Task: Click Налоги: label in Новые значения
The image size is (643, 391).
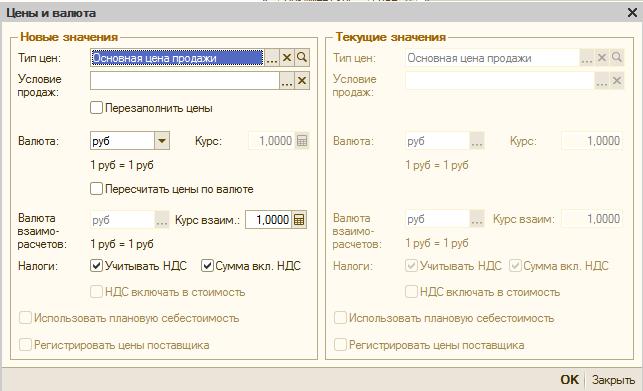Action: point(38,266)
